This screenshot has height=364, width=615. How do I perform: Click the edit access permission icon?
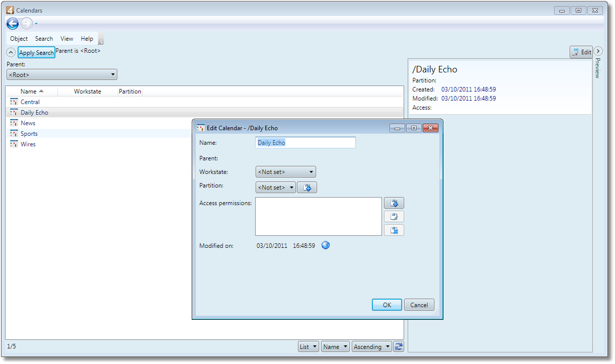(394, 217)
